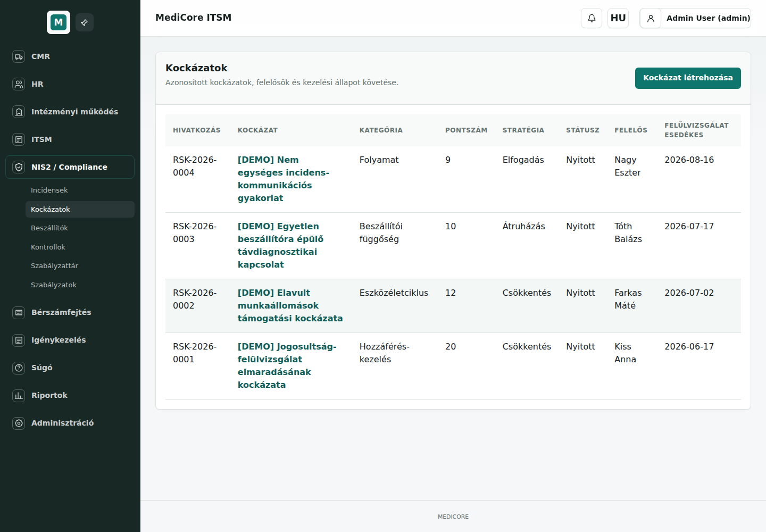Open notifications bell icon

(592, 18)
